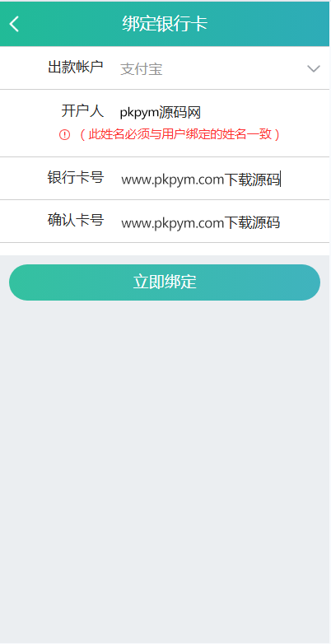Select the 出款帐户 row label

coord(76,67)
